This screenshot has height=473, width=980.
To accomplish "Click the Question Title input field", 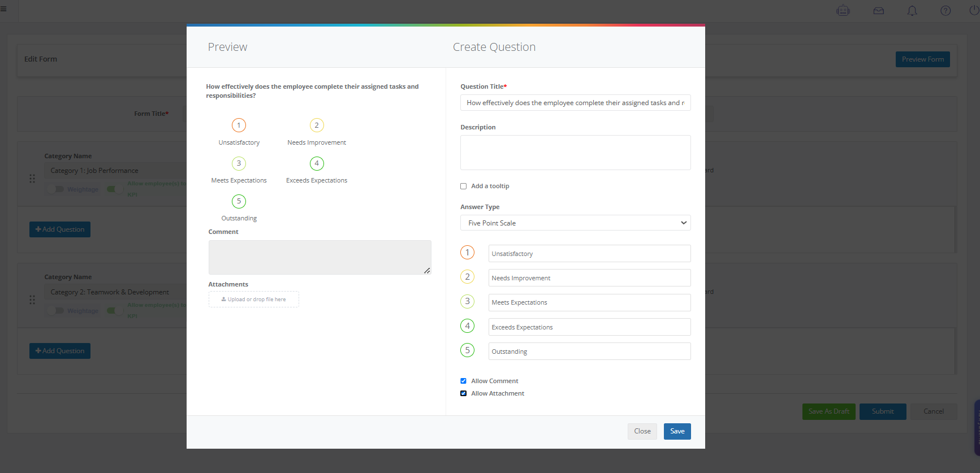I will (575, 103).
